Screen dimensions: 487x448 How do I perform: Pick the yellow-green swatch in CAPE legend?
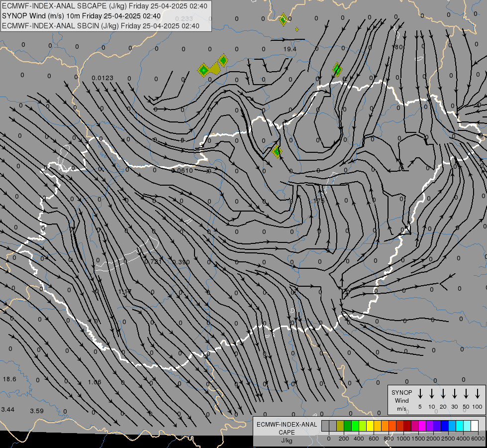point(363,426)
